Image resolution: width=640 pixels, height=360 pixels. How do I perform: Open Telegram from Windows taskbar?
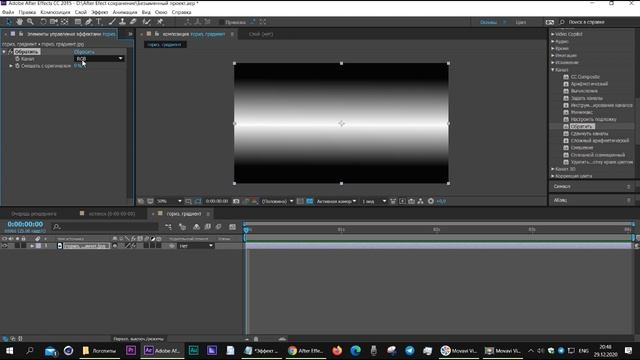409,351
